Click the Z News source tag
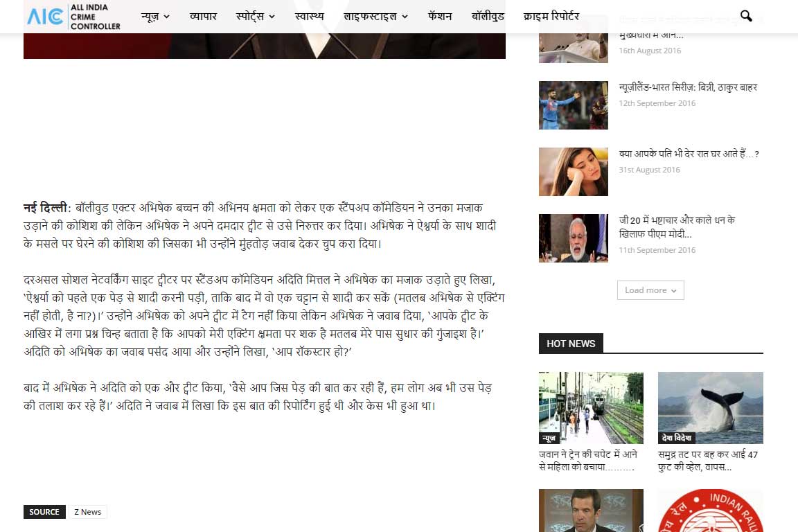The image size is (798, 532). [87, 512]
